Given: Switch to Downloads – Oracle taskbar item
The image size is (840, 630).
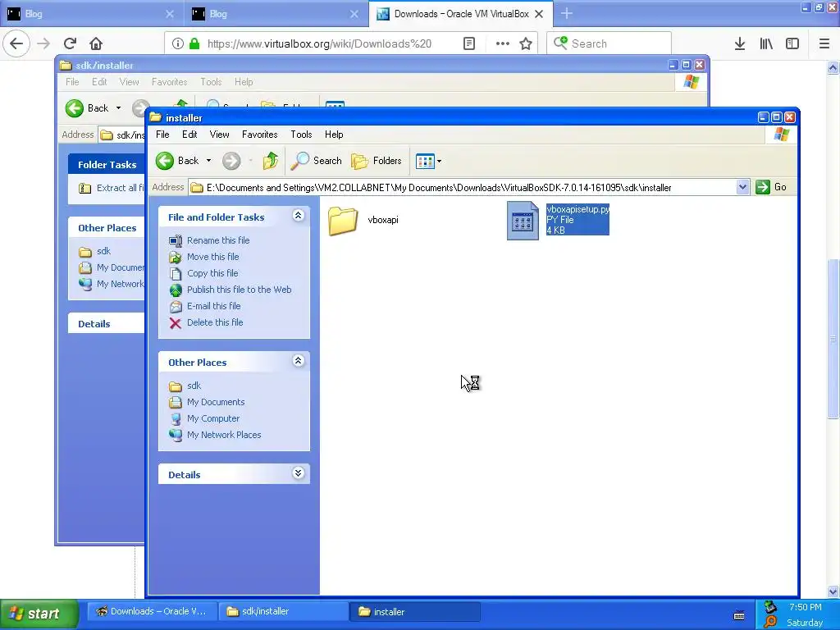Looking at the screenshot, I should (151, 612).
